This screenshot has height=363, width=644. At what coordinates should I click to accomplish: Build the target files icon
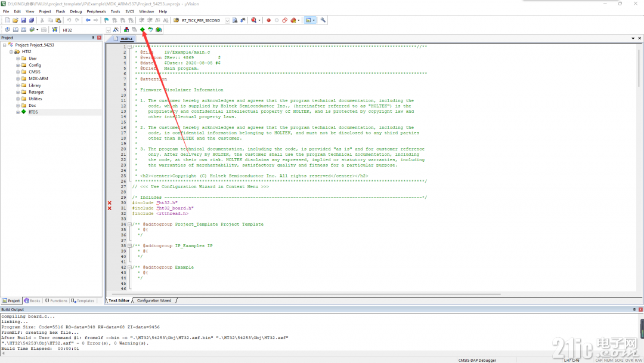click(x=16, y=30)
